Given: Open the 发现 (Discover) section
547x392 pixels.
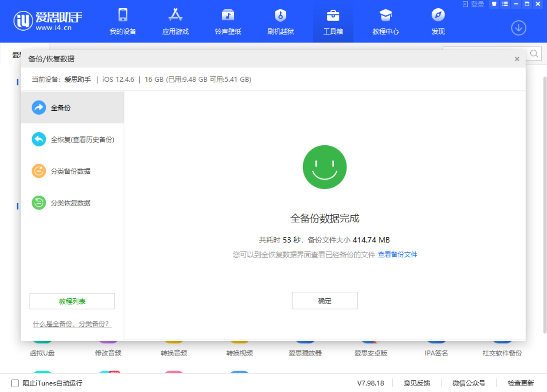Looking at the screenshot, I should tap(437, 21).
